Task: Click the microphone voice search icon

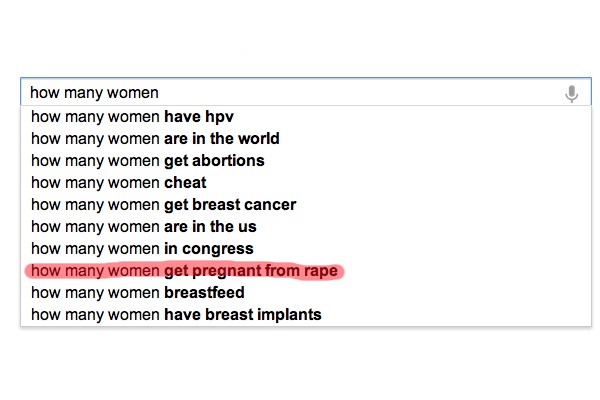Action: point(571,94)
